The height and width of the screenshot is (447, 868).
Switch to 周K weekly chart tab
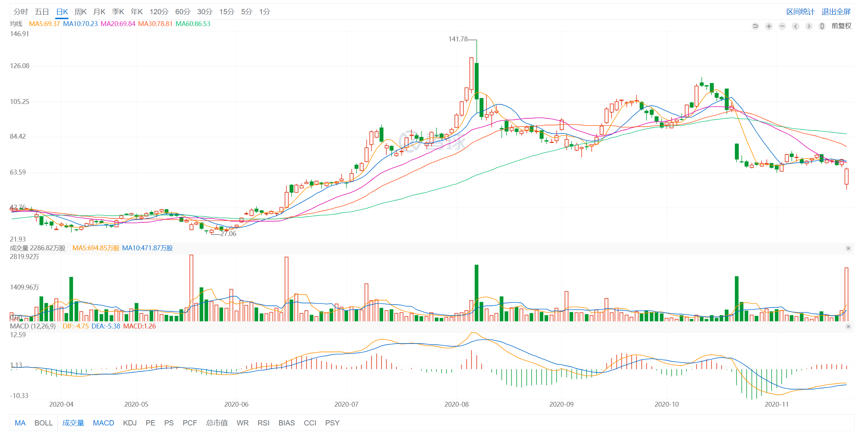click(80, 12)
